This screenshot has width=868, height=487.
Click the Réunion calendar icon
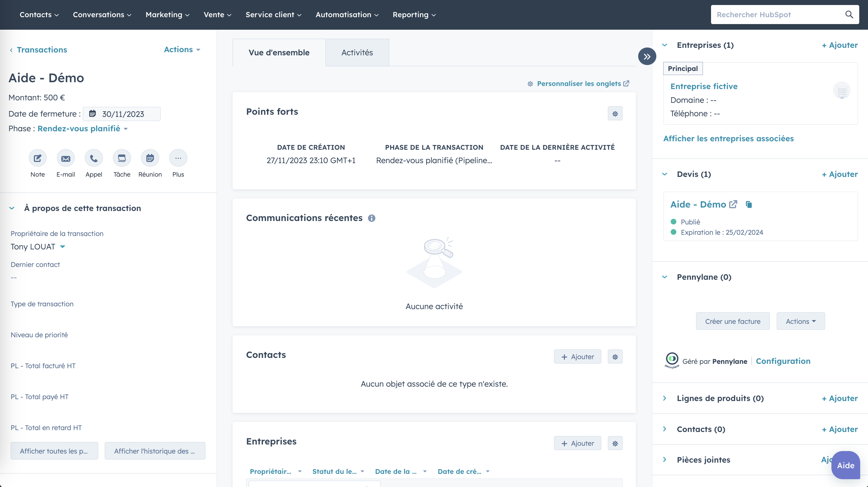pos(150,158)
